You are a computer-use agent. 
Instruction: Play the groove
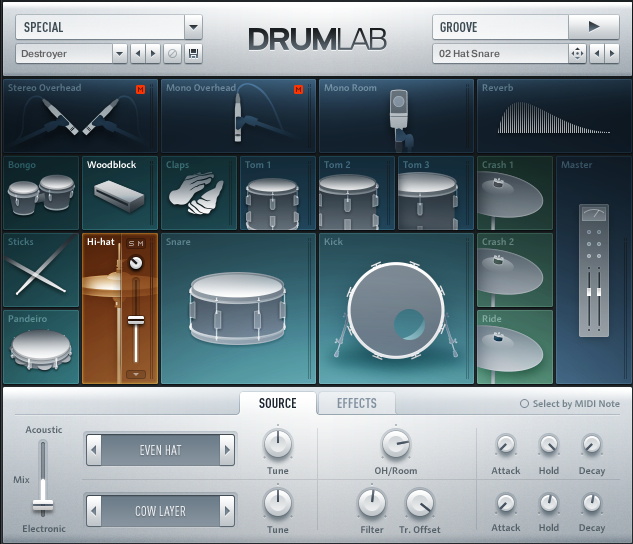[594, 27]
